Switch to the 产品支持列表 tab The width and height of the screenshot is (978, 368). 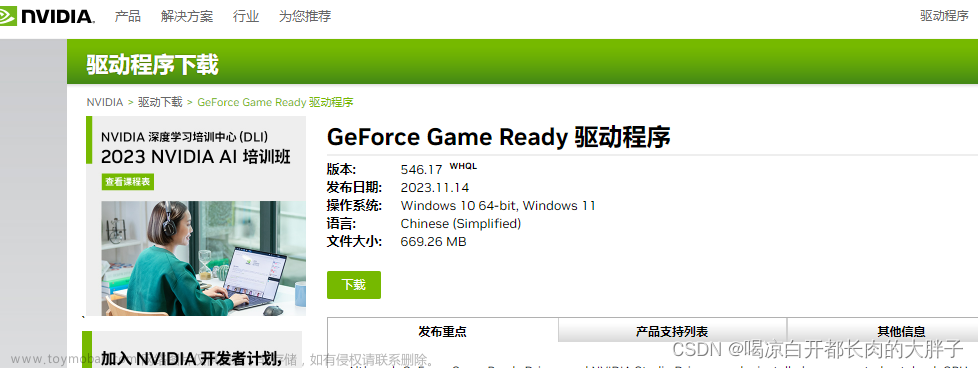[672, 331]
